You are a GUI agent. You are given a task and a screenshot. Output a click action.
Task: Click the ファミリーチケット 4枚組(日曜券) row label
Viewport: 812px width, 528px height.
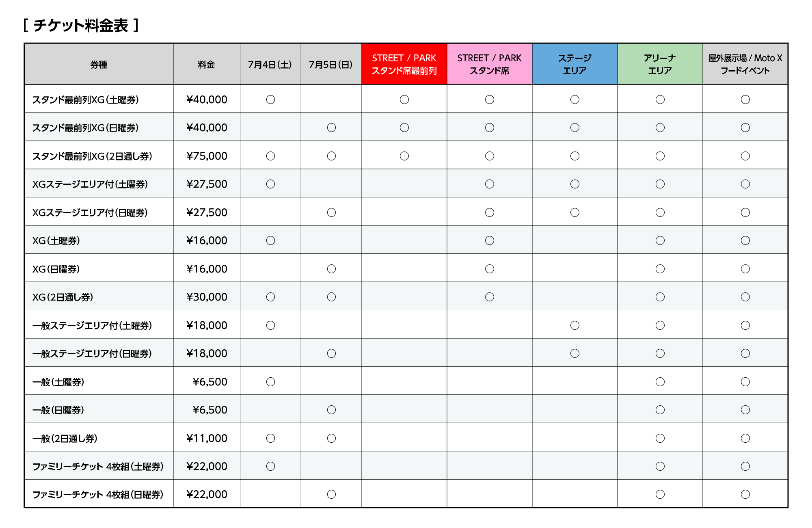tap(98, 495)
